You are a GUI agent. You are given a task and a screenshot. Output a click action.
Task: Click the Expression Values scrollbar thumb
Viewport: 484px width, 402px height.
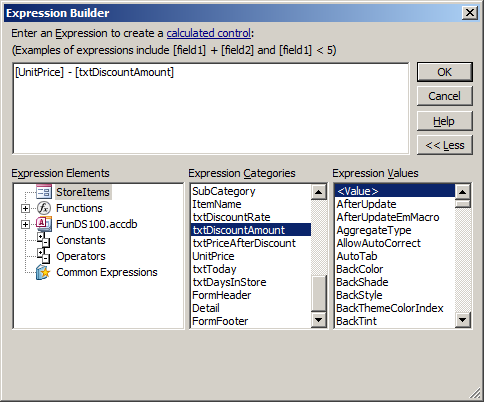[x=463, y=204]
